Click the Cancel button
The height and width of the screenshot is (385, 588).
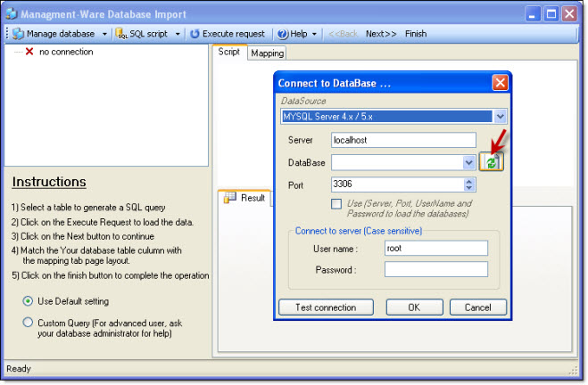[478, 307]
